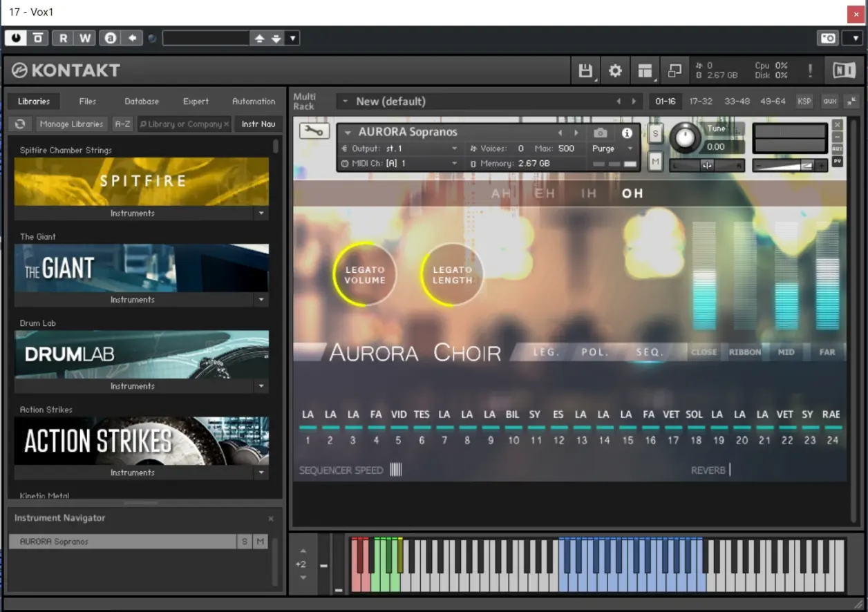Select next plugin preset arrow

(x=276, y=39)
